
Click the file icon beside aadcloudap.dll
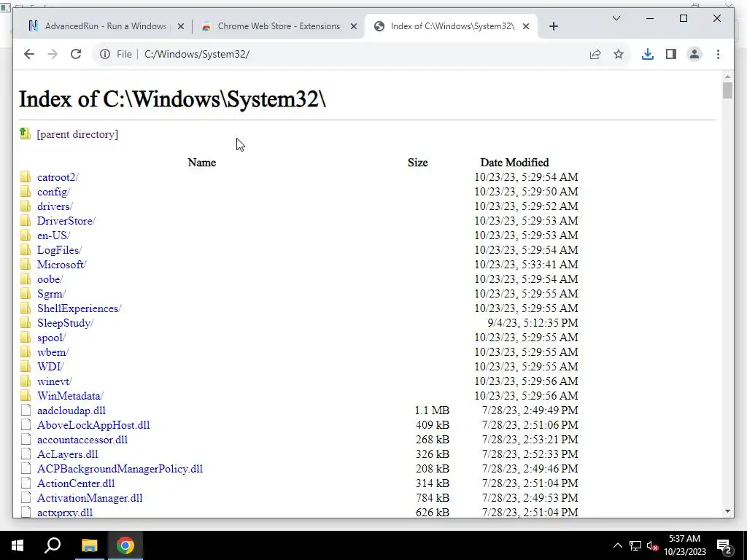26,410
